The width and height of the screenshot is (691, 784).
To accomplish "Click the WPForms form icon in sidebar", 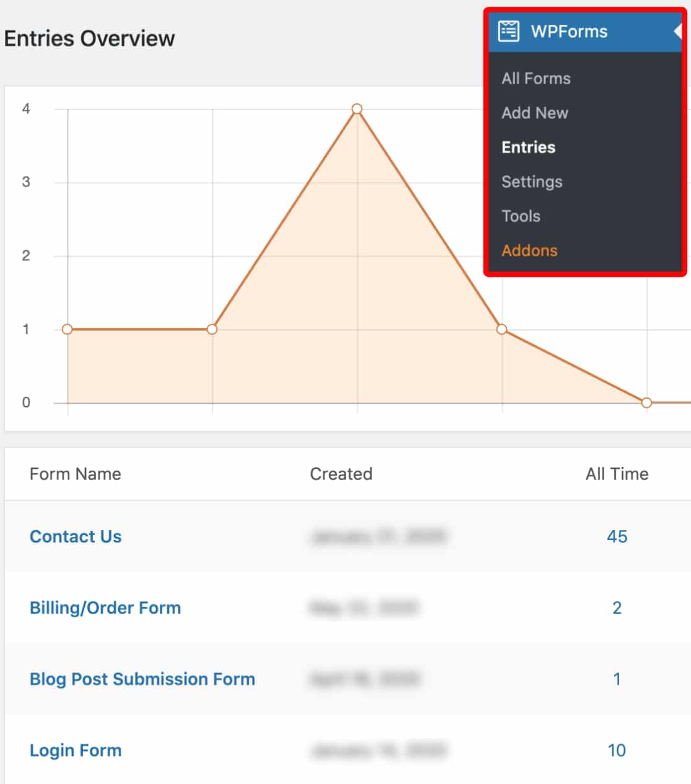I will click(x=508, y=31).
